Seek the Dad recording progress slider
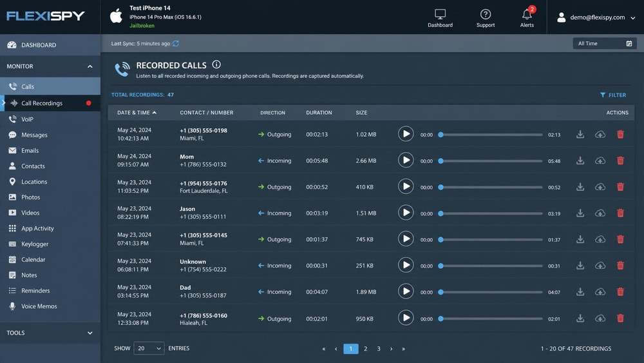 491,292
